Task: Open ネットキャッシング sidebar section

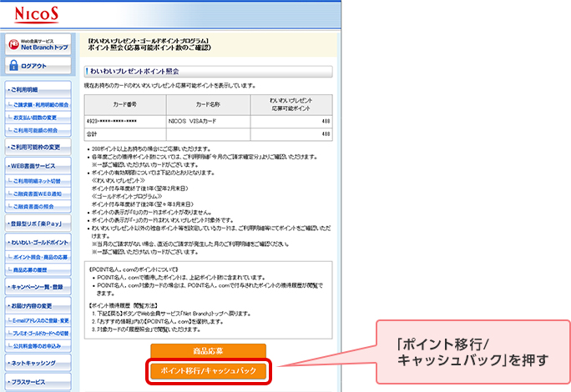Action: coord(38,364)
